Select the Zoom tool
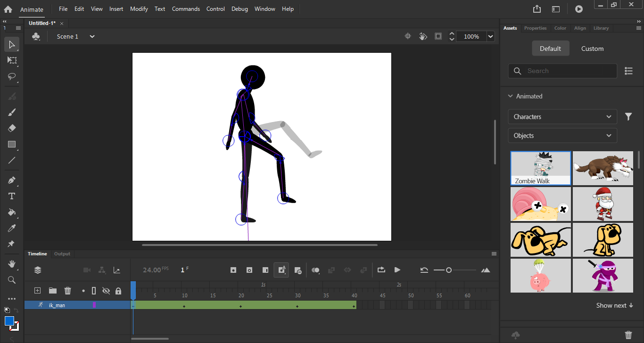The height and width of the screenshot is (343, 644). tap(11, 280)
